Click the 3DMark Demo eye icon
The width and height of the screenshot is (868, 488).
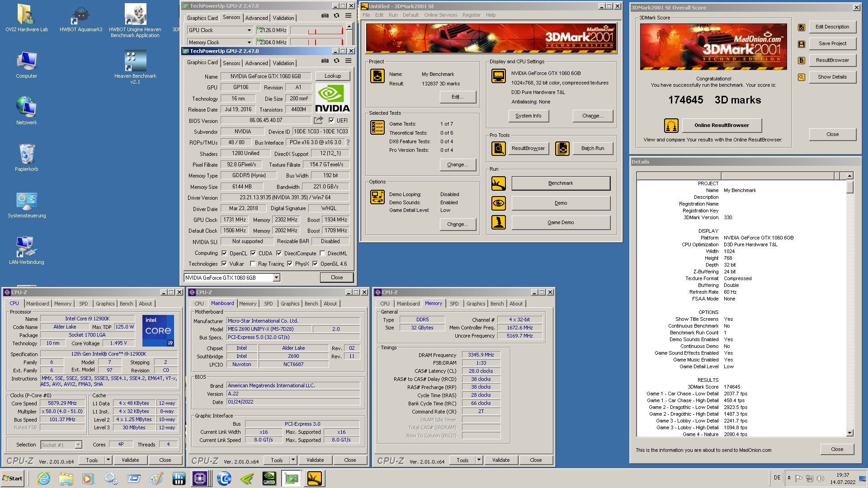(499, 203)
